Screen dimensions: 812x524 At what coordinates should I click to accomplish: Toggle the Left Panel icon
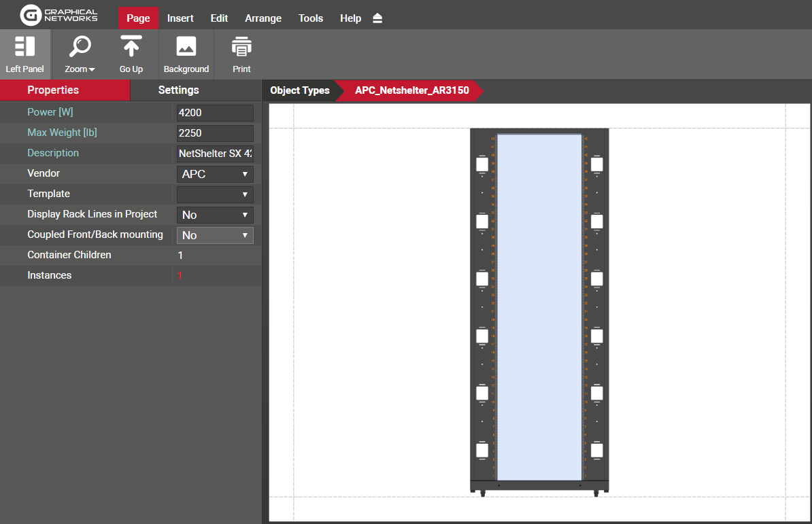pyautogui.click(x=24, y=54)
